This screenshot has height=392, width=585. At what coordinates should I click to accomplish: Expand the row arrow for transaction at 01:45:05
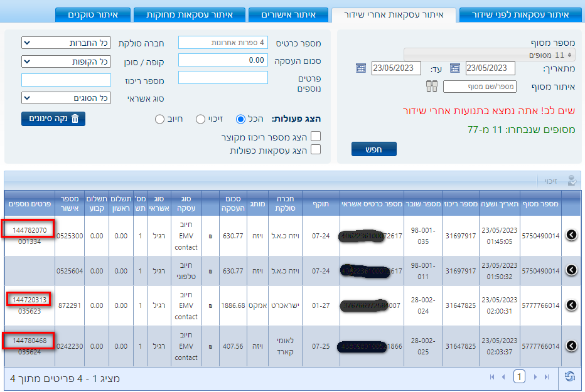tap(571, 235)
